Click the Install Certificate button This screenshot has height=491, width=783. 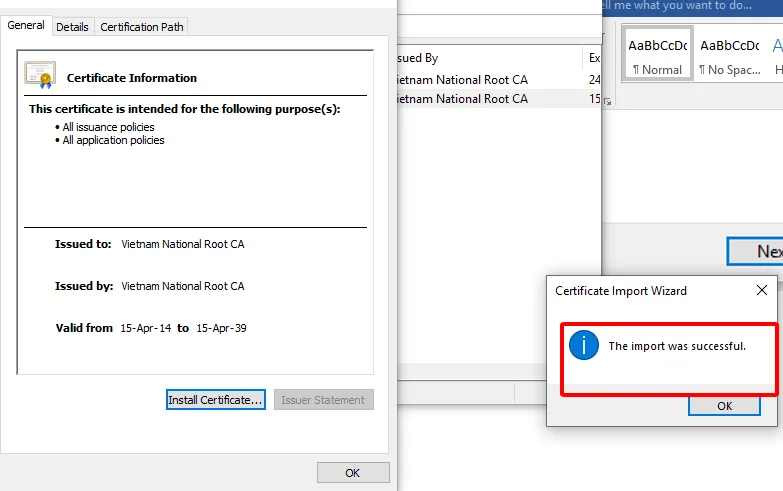pyautogui.click(x=216, y=400)
